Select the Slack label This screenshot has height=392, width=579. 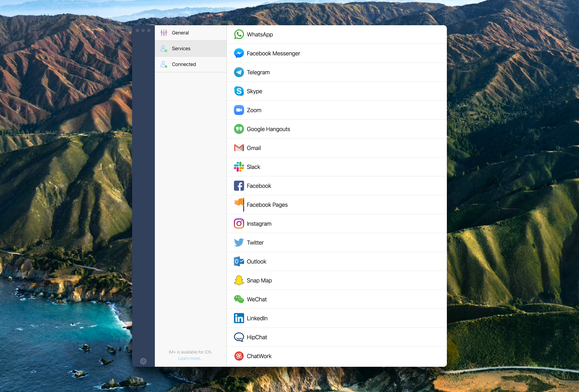(x=253, y=167)
